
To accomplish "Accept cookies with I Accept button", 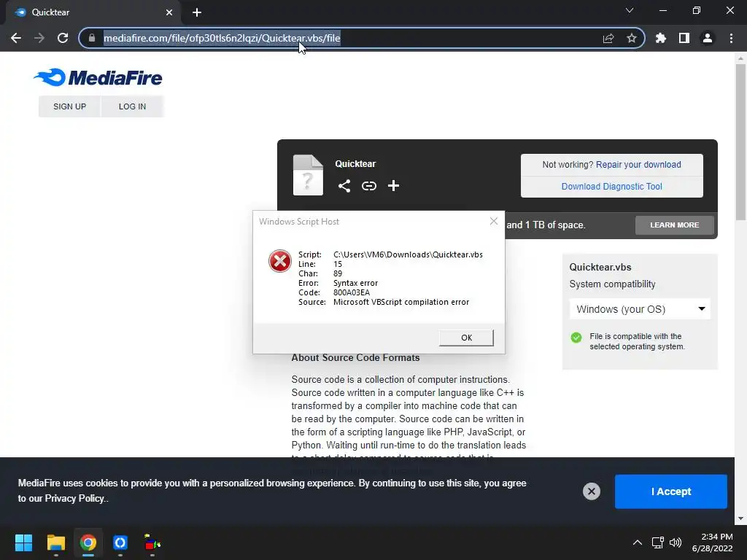I will (x=671, y=491).
